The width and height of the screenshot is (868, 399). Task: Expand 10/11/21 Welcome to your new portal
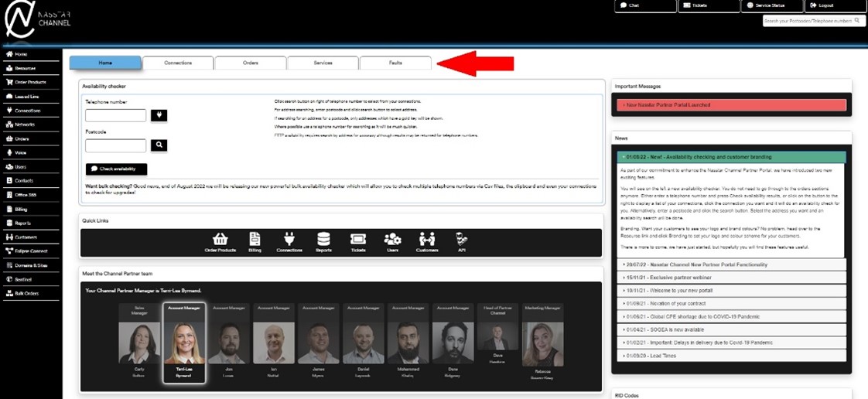pyautogui.click(x=731, y=291)
